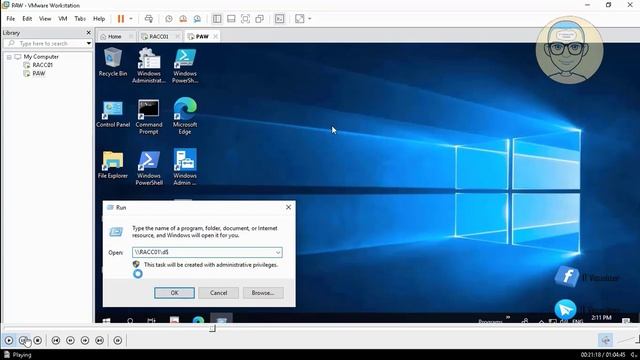Click the Play button in the replay controls
The width and height of the screenshot is (640, 360).
(9, 340)
